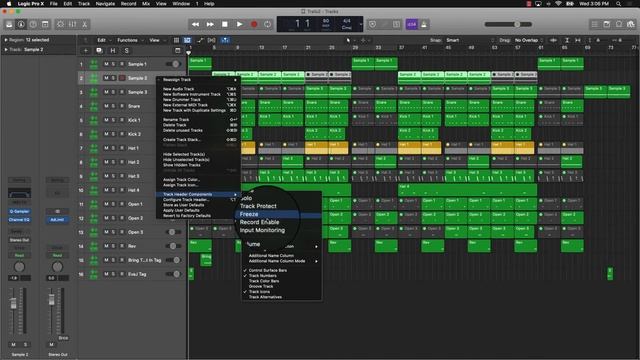Click the Rewind transport button
This screenshot has height=360, width=640.
[x=196, y=24]
